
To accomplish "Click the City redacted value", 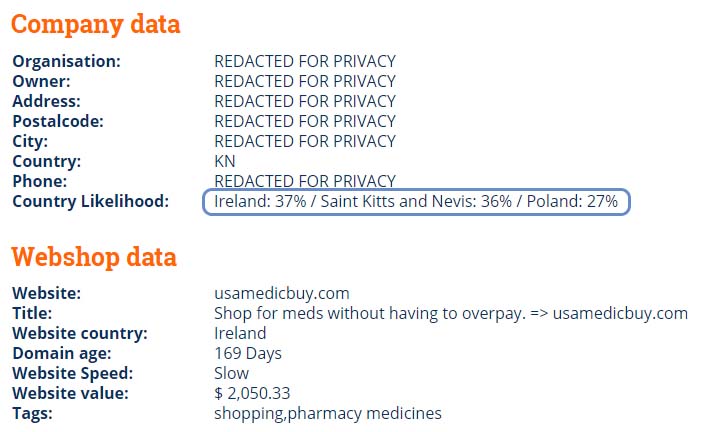I will coord(305,141).
